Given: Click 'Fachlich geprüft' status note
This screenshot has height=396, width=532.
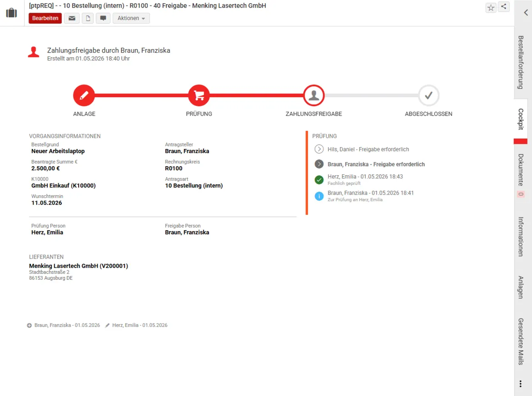Looking at the screenshot, I should coord(344,183).
